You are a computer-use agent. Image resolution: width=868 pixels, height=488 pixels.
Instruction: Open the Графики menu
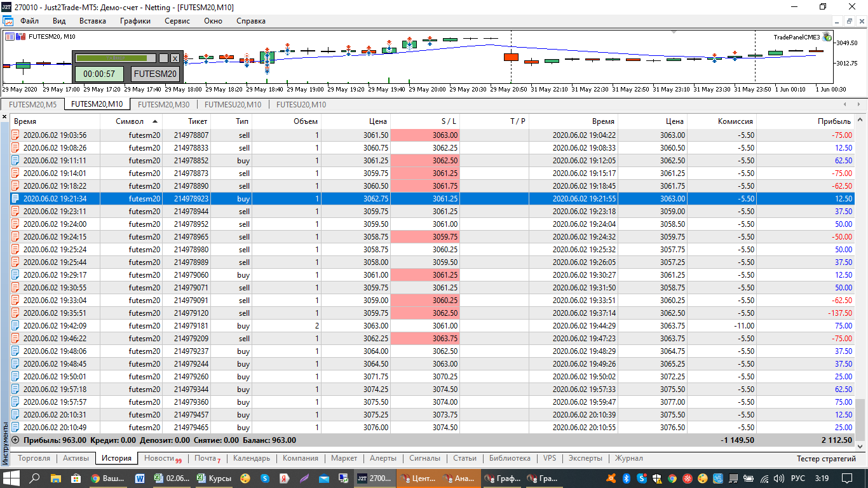pos(135,21)
